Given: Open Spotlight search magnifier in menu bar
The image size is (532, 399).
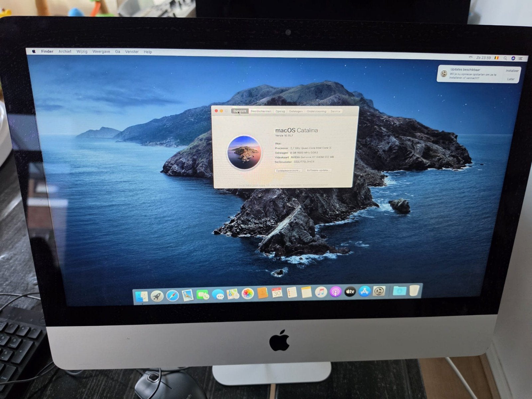Looking at the screenshot, I should [505, 58].
